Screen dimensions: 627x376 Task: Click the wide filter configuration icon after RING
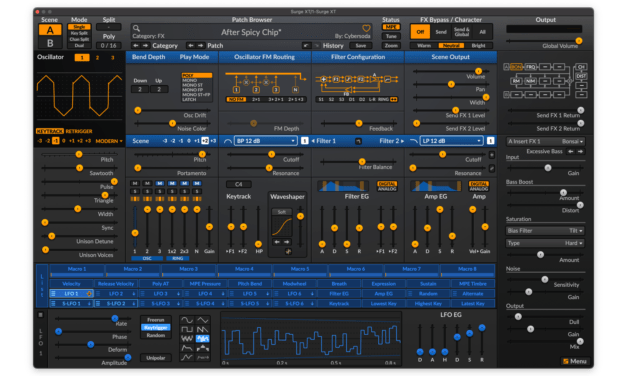click(x=394, y=99)
